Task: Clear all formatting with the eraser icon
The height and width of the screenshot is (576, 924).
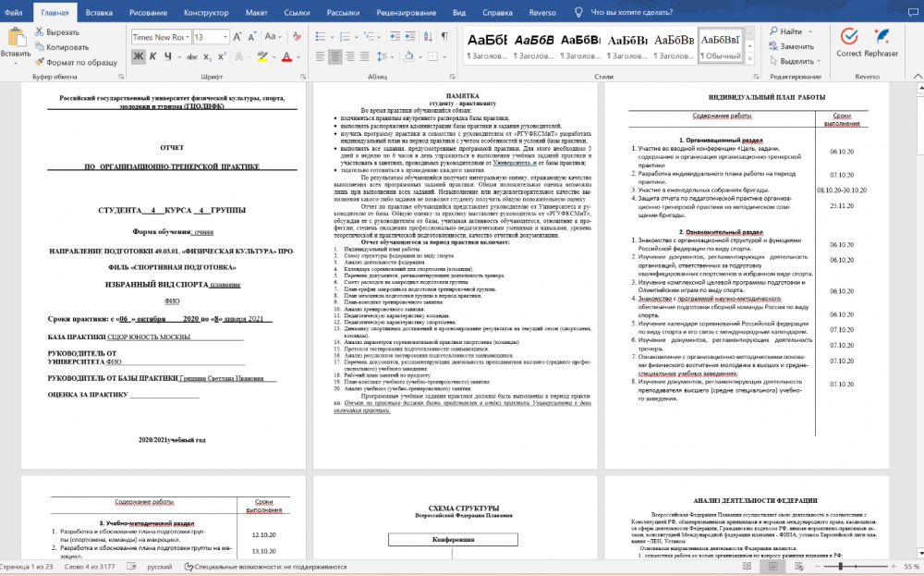Action: tap(297, 37)
